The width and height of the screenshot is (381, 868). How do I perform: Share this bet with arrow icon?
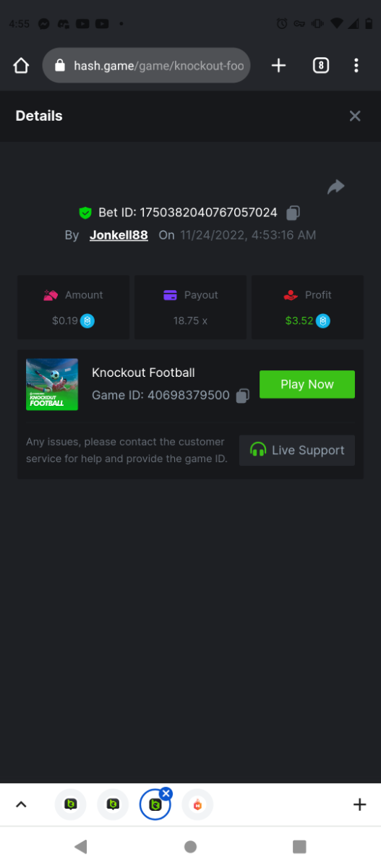pos(335,187)
